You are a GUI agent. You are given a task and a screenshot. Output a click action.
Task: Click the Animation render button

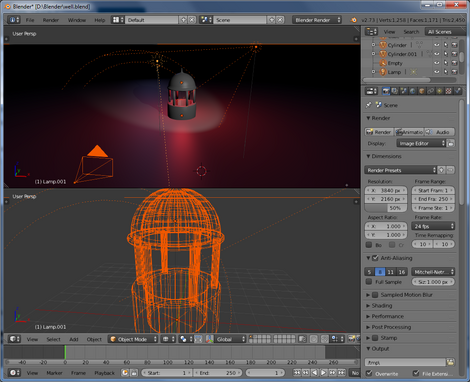point(409,132)
